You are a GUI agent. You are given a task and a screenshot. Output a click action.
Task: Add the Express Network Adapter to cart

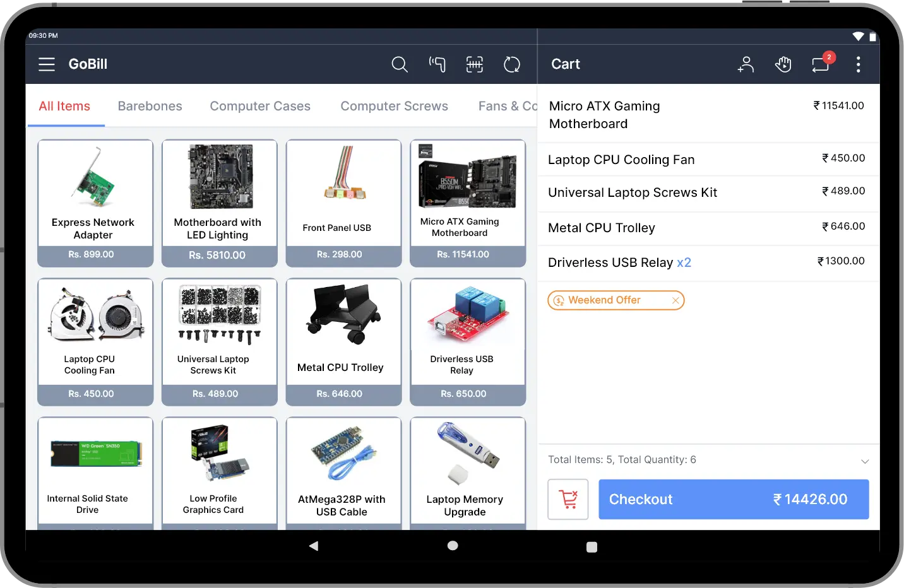(95, 202)
